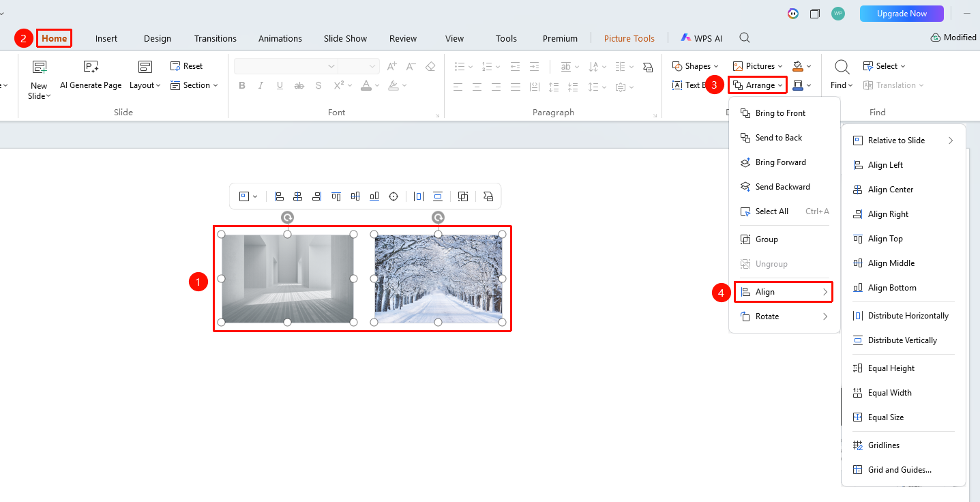Toggle Bold formatting

click(x=242, y=85)
